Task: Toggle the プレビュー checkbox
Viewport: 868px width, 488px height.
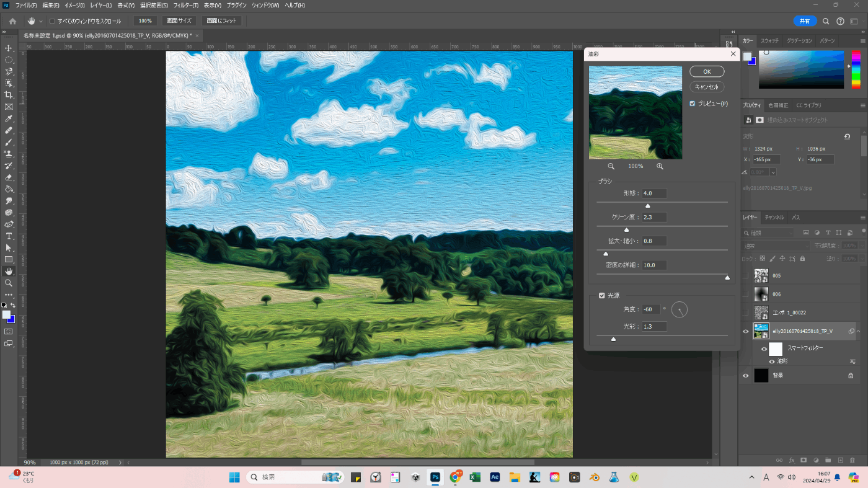Action: click(x=693, y=104)
